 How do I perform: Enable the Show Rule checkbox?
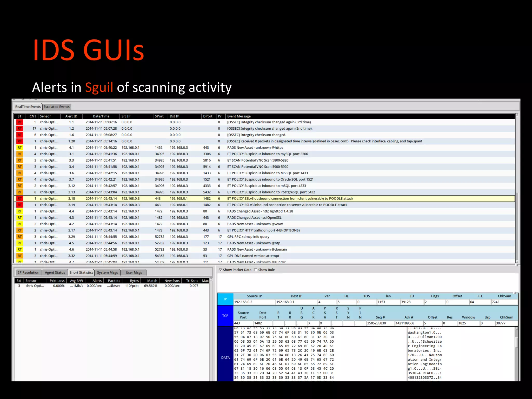(256, 270)
